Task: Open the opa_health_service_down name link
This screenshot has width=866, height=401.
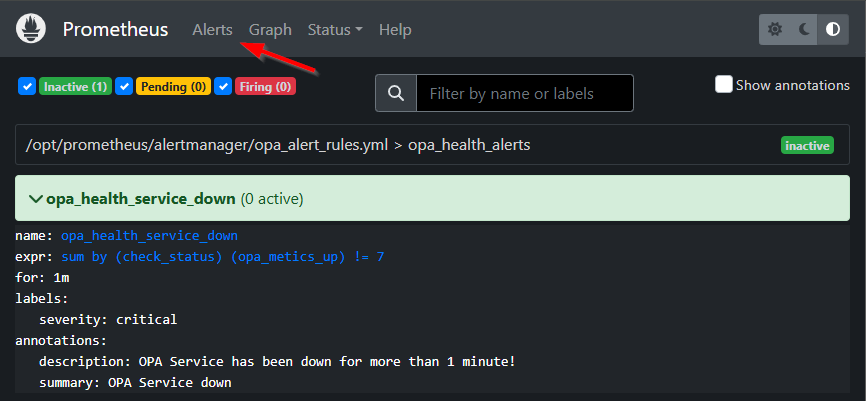Action: click(x=149, y=236)
